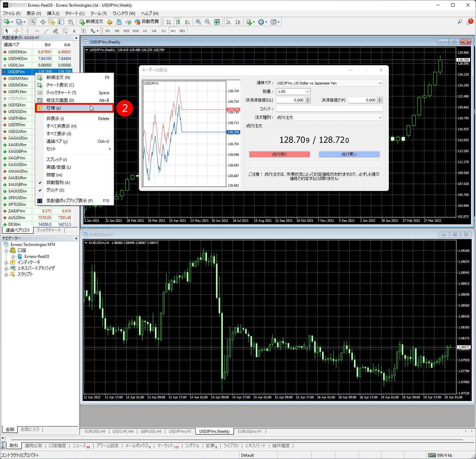Click the zoom out magnifier icon
Viewport: 476px width, 459px height.
point(208,22)
